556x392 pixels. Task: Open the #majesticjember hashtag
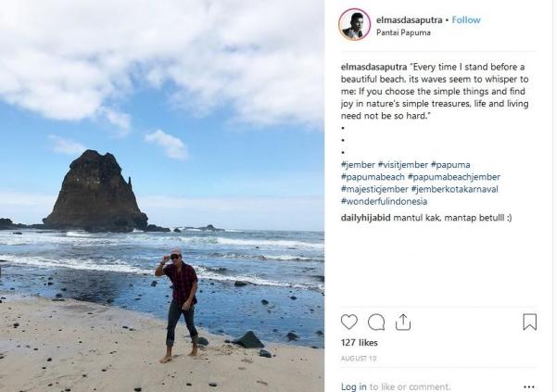374,189
